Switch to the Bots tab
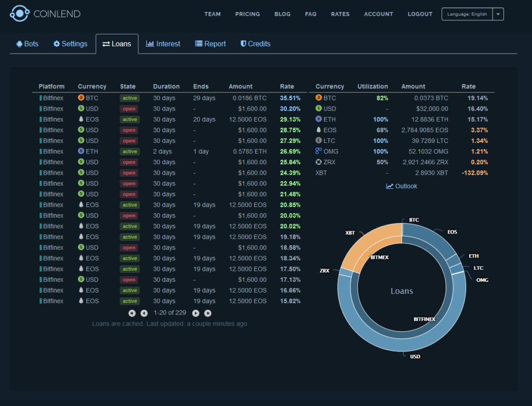 [28, 44]
